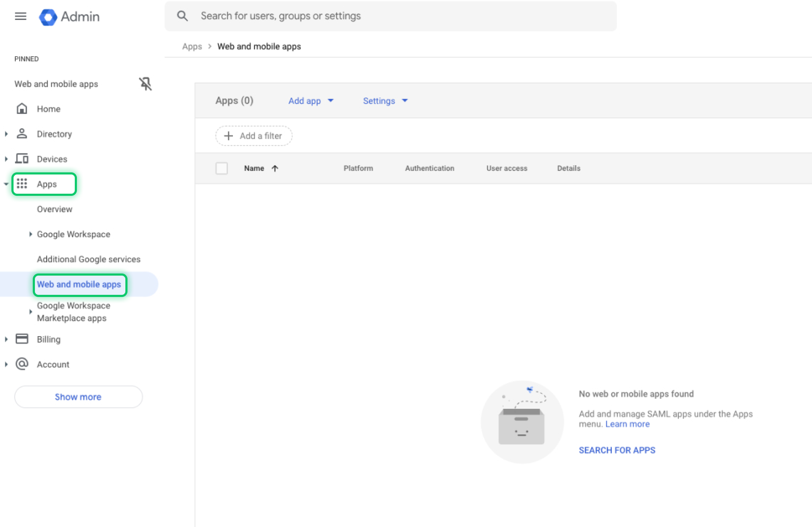Click the Name column header

tap(254, 168)
